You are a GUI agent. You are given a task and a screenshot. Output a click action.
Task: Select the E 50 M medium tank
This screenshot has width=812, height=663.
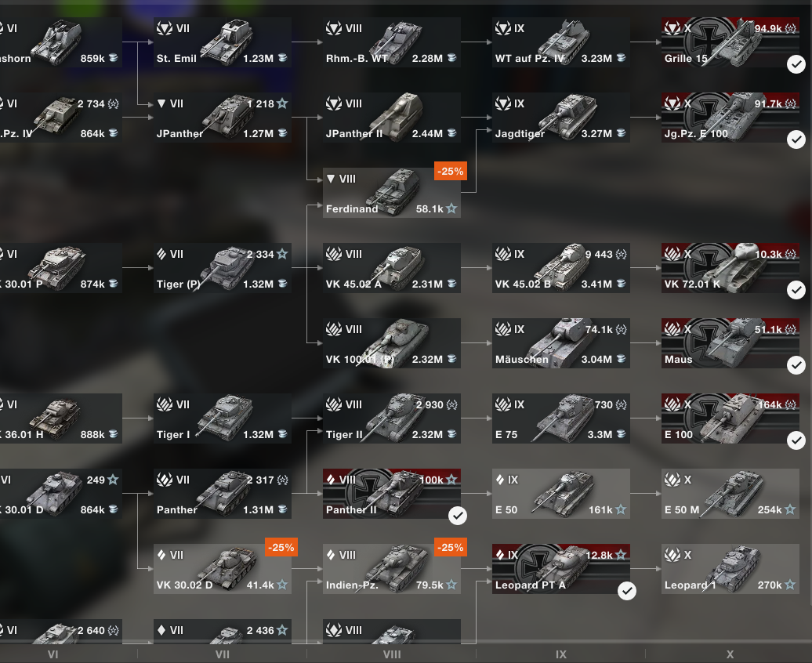pyautogui.click(x=730, y=494)
